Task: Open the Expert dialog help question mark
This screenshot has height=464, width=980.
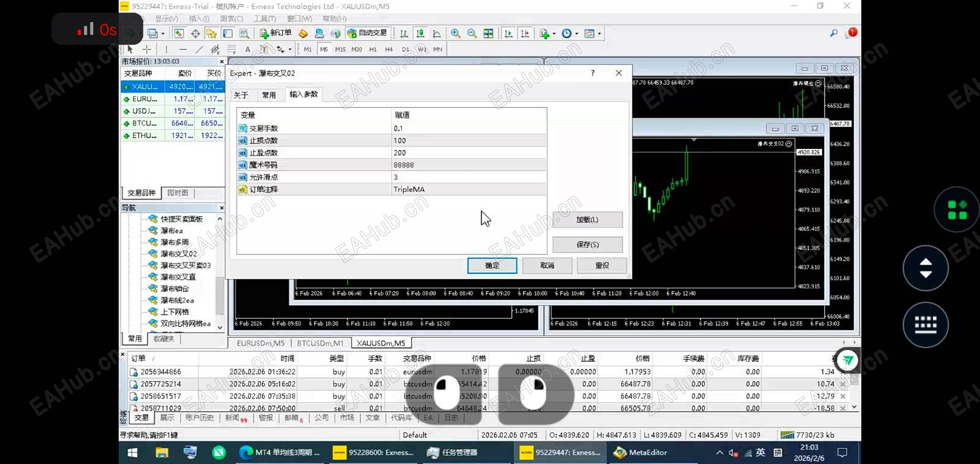Action: (593, 73)
